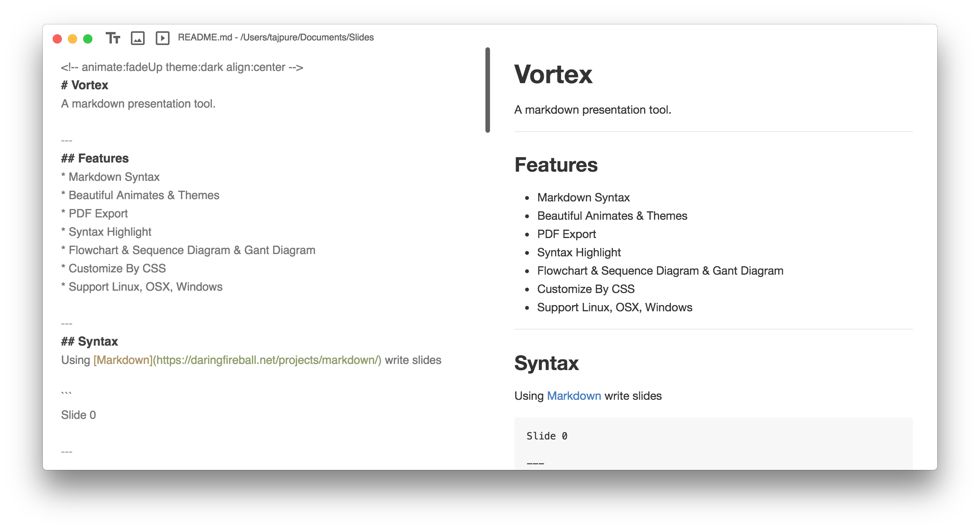
Task: Click '* Flowchart & Sequence Diagram' editor line
Action: click(x=188, y=250)
